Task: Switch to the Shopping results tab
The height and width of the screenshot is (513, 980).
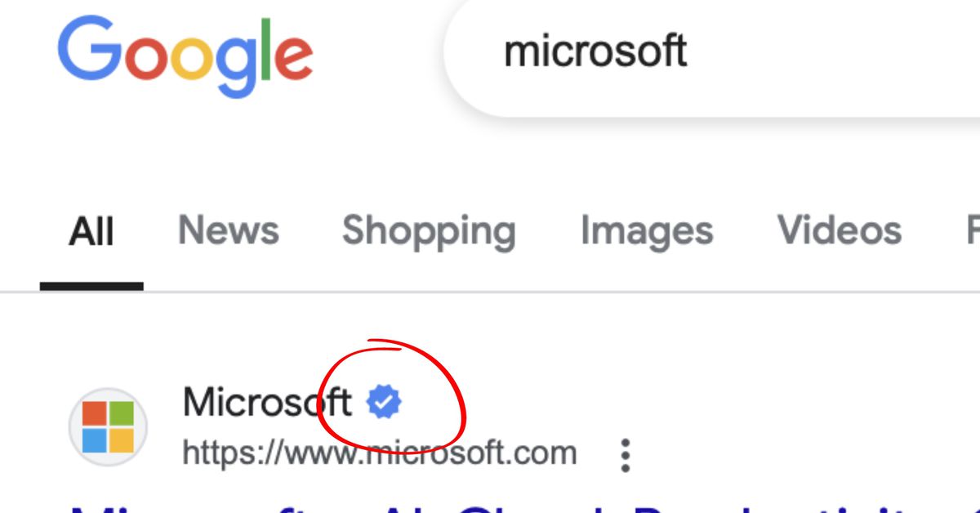Action: (429, 232)
